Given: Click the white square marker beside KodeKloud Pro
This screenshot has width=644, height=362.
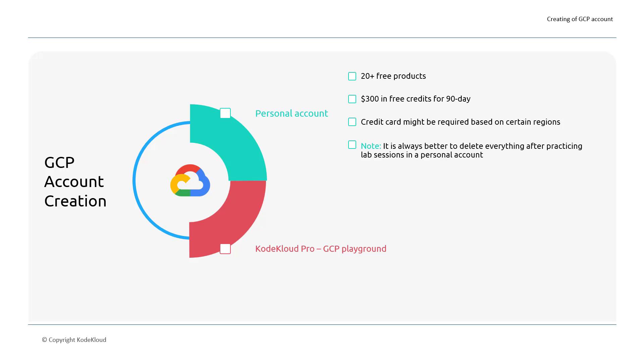Looking at the screenshot, I should point(225,249).
